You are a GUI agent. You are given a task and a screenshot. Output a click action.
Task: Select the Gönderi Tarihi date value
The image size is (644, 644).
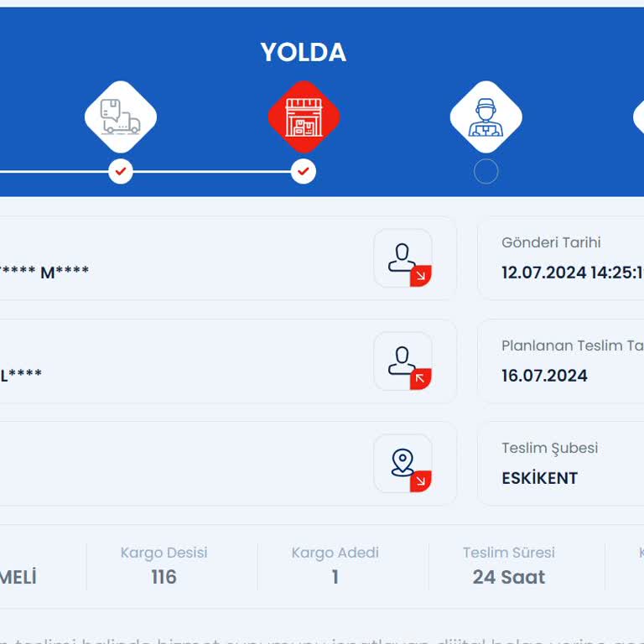point(572,273)
